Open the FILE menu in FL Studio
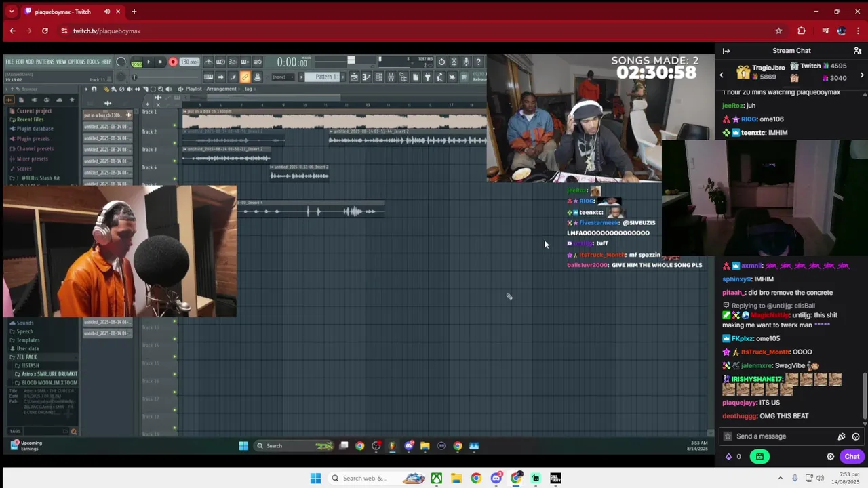 click(x=9, y=62)
